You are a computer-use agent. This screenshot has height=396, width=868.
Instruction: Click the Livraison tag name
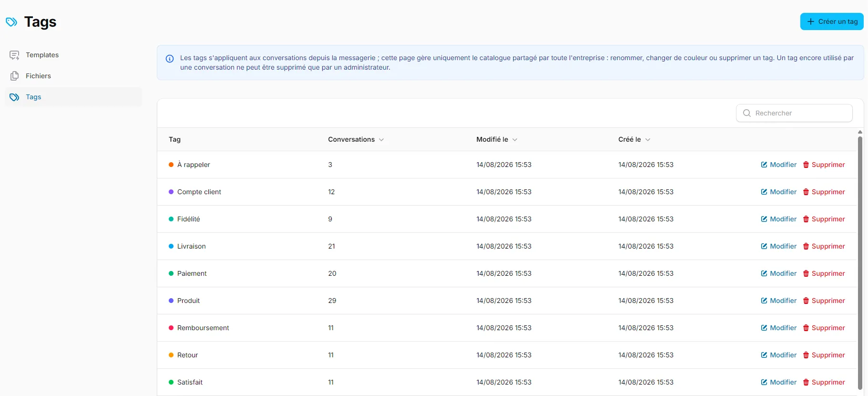pyautogui.click(x=192, y=246)
